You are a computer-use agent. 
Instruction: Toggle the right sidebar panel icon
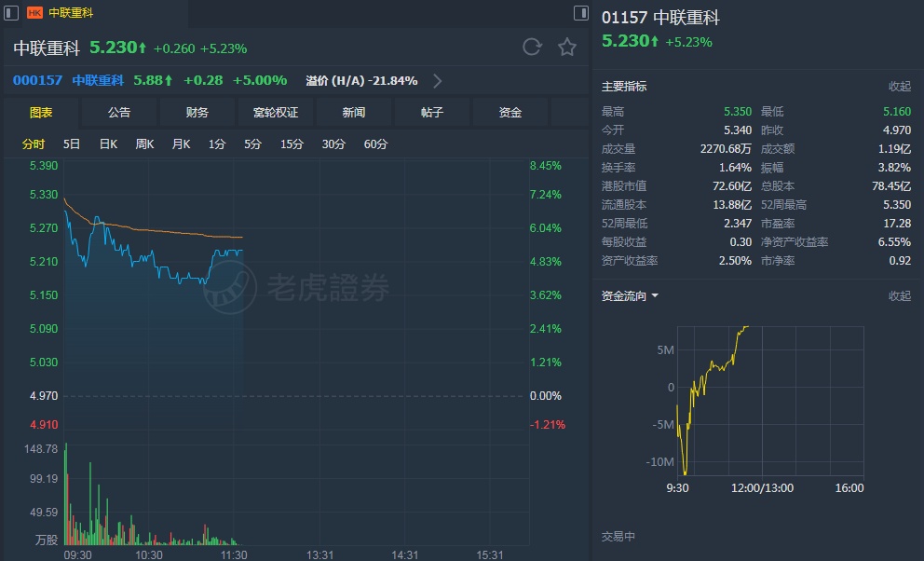click(580, 13)
